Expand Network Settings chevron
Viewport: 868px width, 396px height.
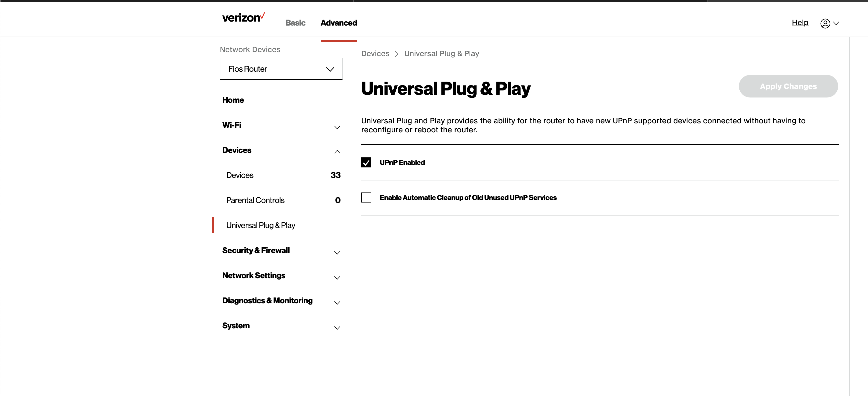tap(337, 278)
